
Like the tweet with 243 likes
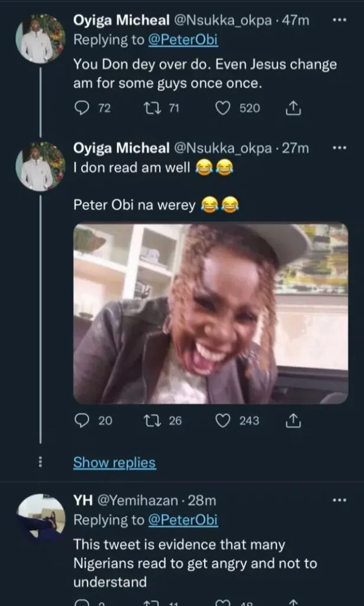(x=223, y=421)
